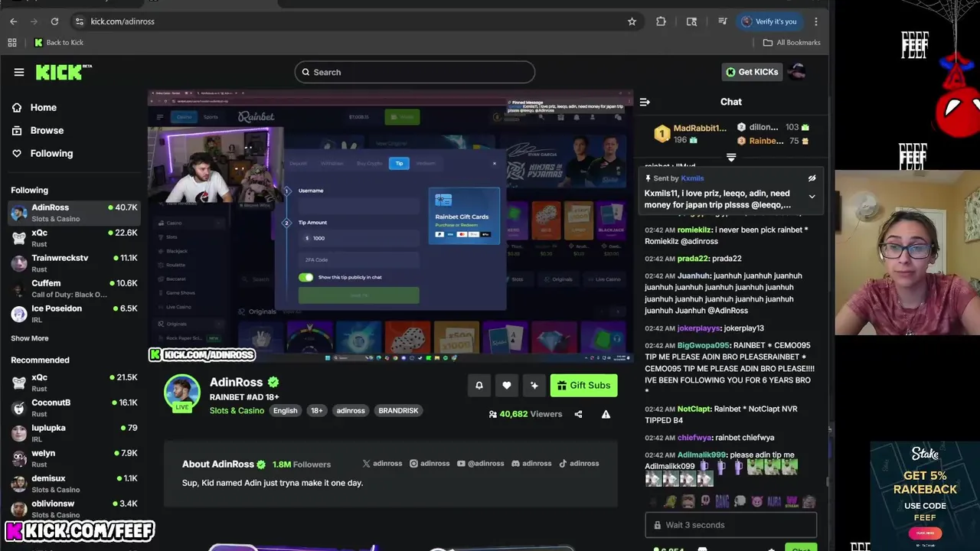Open AdinRoss X profile link
This screenshot has height=551, width=980.
[x=382, y=463]
